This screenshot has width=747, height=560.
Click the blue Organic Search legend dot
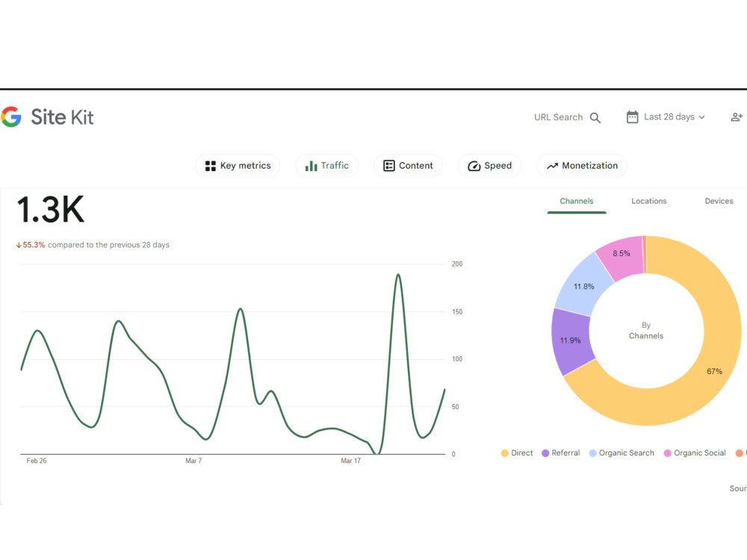(x=592, y=453)
